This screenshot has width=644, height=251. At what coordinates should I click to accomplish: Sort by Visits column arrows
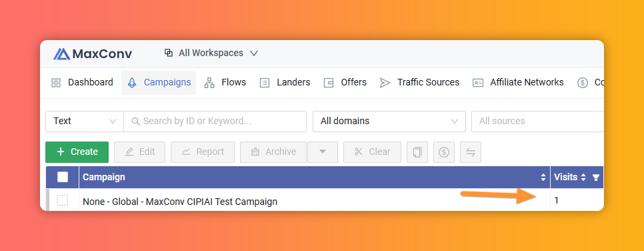tap(583, 178)
